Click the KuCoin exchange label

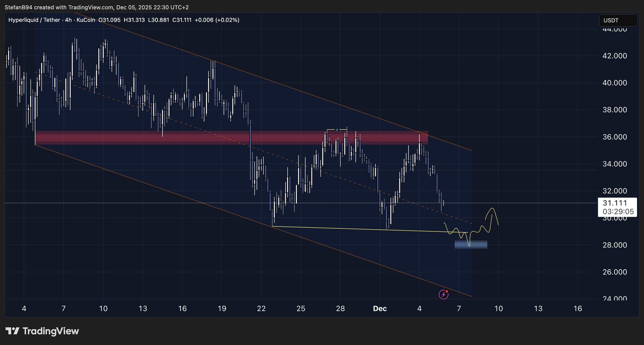86,20
